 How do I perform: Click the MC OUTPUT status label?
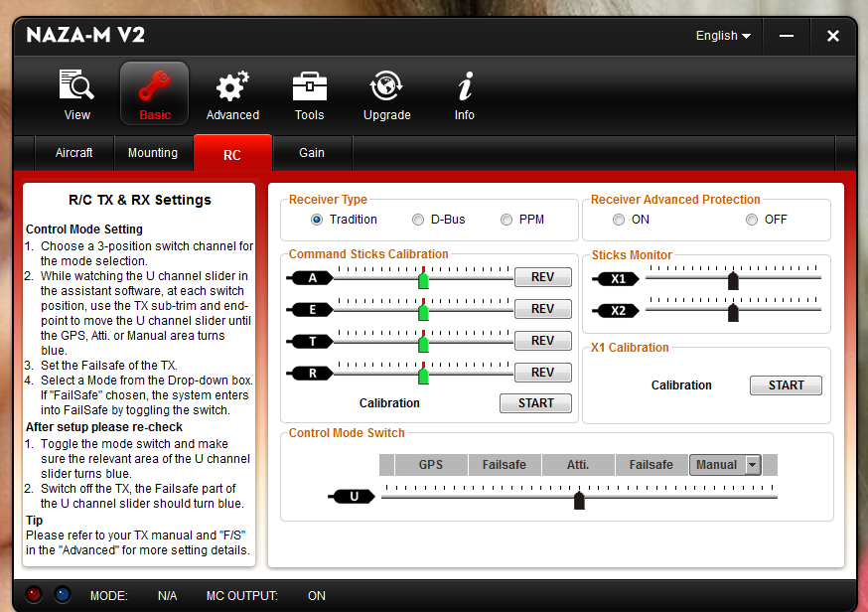[242, 596]
